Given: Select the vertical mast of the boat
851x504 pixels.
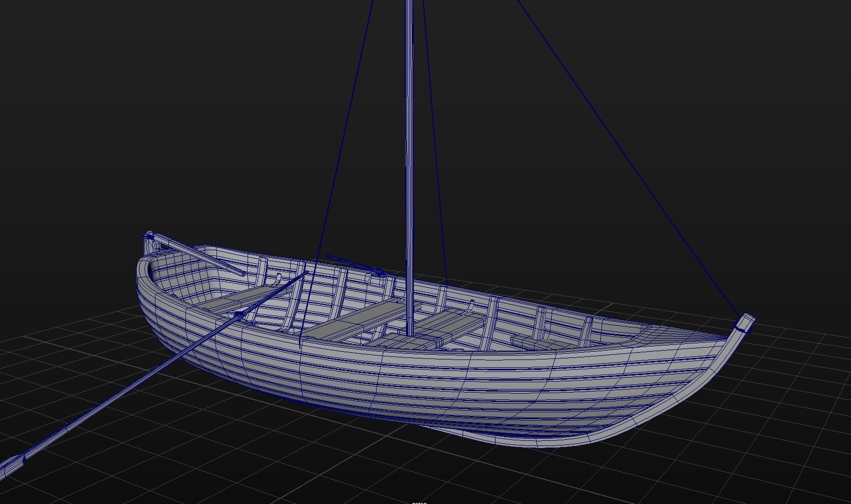Looking at the screenshot, I should (409, 168).
